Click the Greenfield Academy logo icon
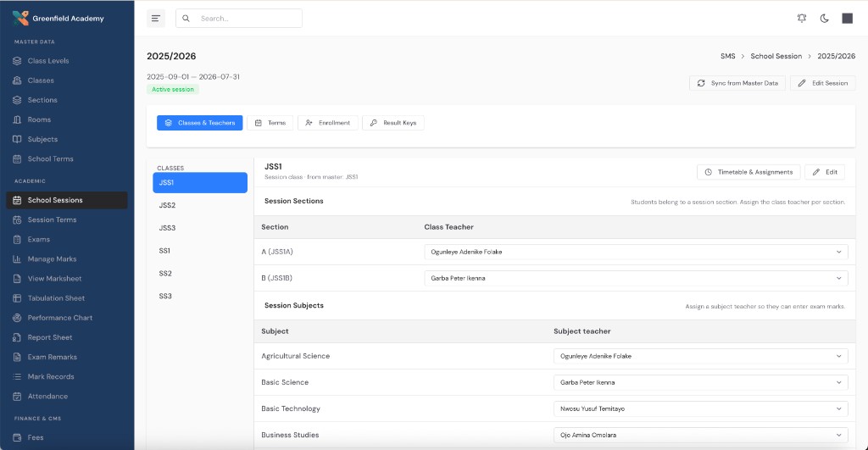This screenshot has width=868, height=450. (20, 18)
